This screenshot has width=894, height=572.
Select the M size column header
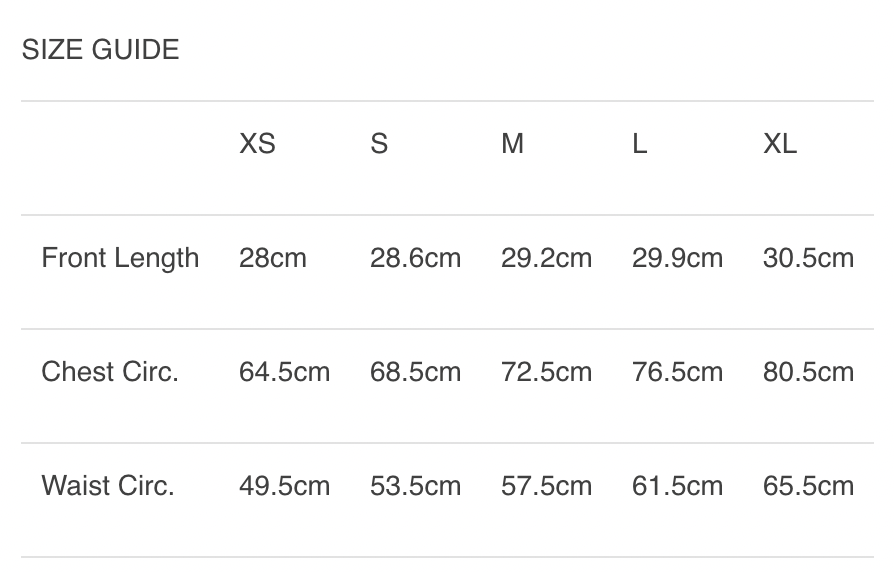(x=512, y=144)
